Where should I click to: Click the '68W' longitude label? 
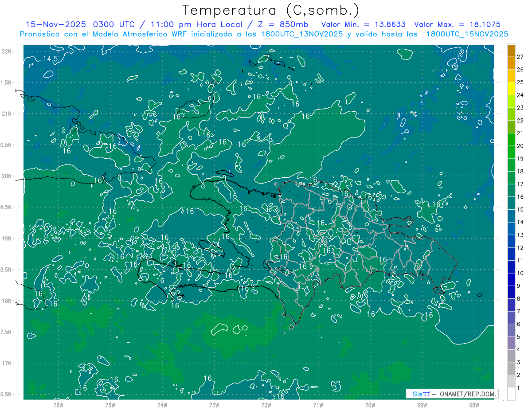click(x=474, y=405)
